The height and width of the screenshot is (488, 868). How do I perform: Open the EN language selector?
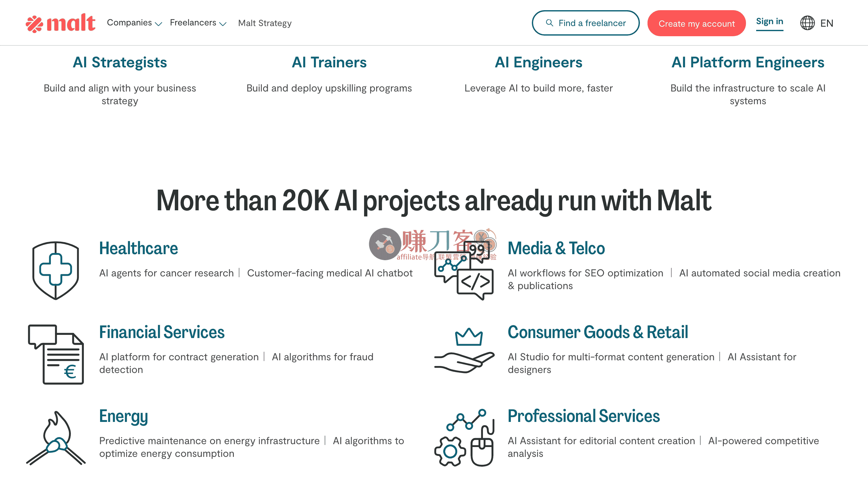tap(826, 23)
